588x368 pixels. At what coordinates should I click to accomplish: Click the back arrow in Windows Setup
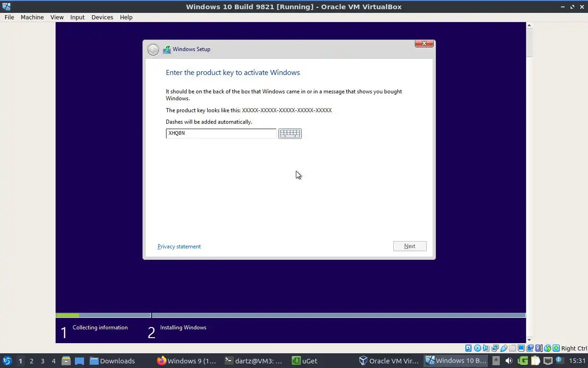tap(153, 50)
